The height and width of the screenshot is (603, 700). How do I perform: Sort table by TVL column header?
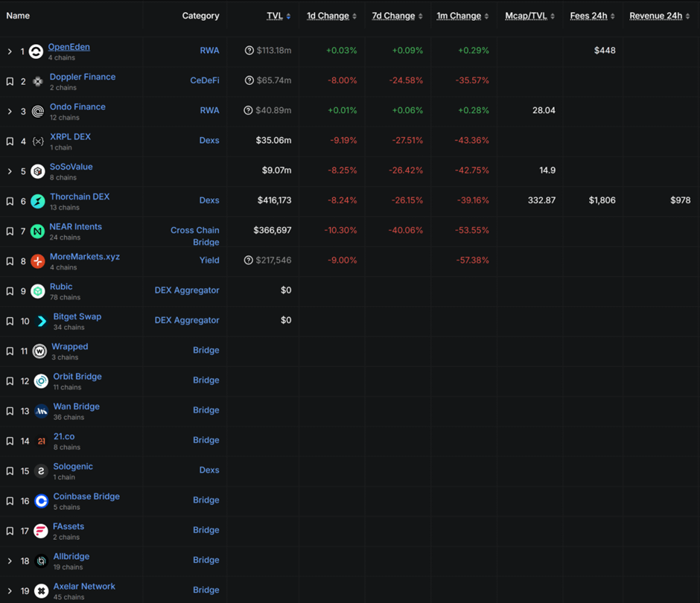[x=275, y=16]
